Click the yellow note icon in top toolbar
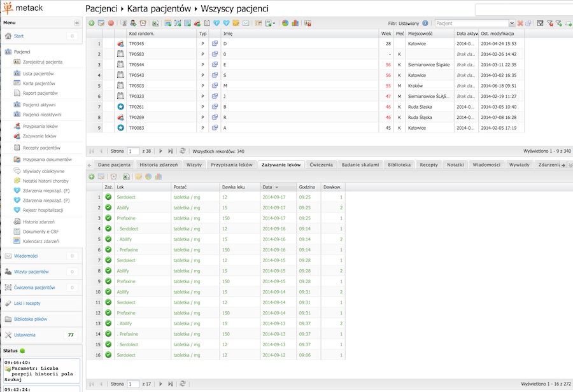Viewport: 573px width, 392px height. (236, 23)
